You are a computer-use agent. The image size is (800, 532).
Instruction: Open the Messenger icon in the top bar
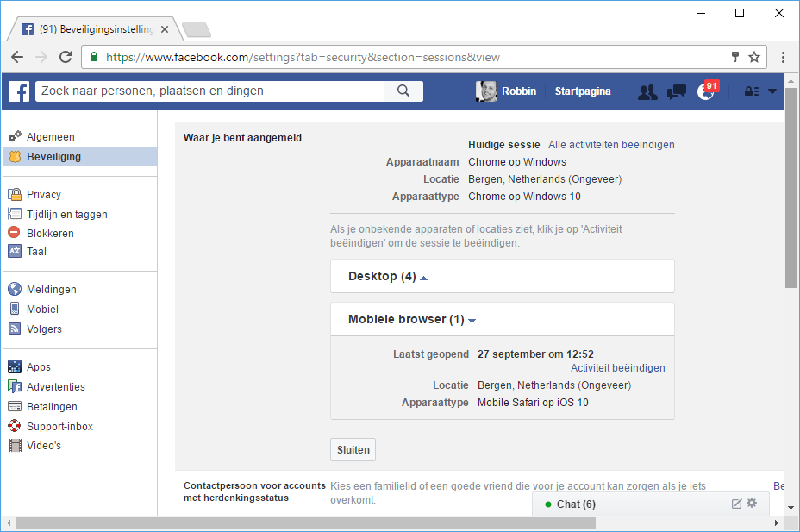coord(676,91)
